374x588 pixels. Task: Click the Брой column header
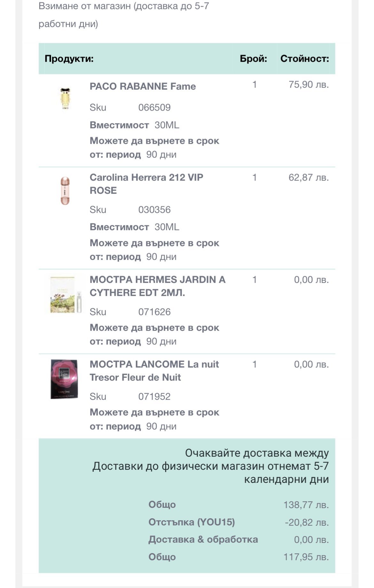(253, 59)
